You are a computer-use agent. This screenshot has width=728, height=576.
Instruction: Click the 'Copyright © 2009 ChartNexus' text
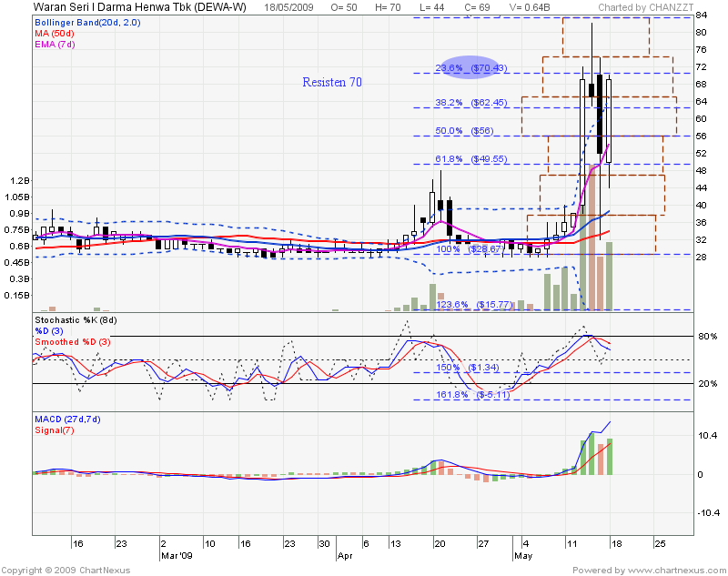66,570
